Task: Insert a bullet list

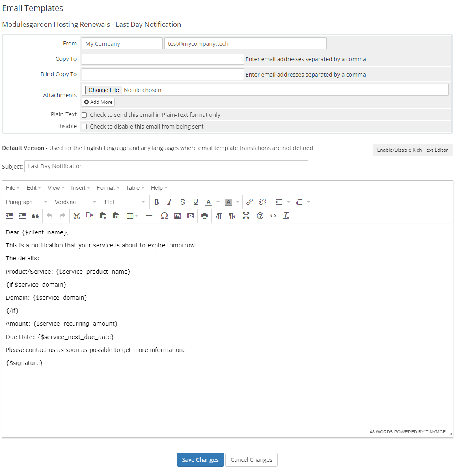Action: [x=279, y=202]
